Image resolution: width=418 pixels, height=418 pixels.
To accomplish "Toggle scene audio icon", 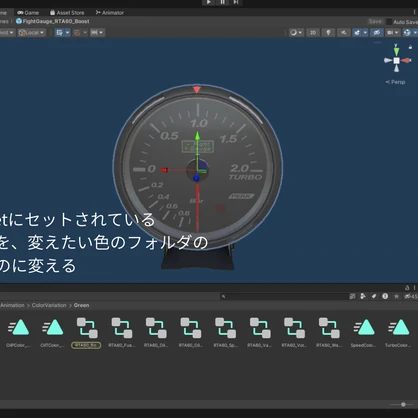I will point(344,33).
